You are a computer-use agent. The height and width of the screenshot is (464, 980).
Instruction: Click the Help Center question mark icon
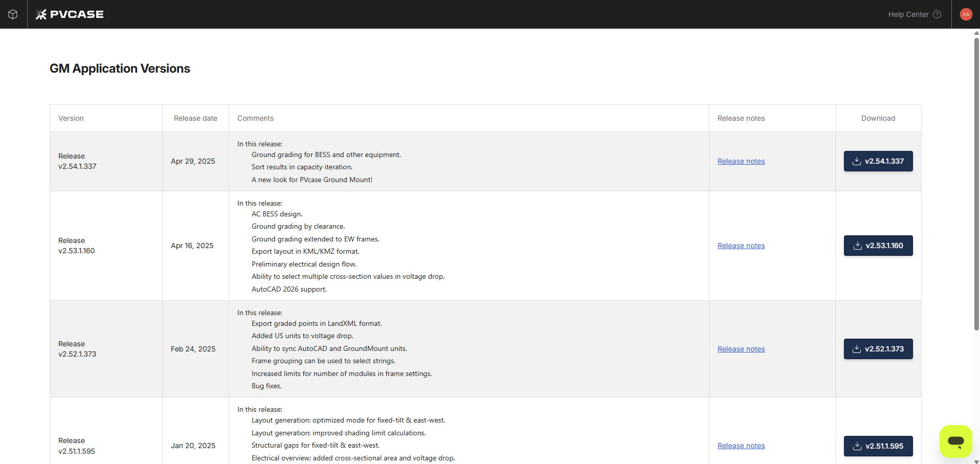click(x=937, y=14)
